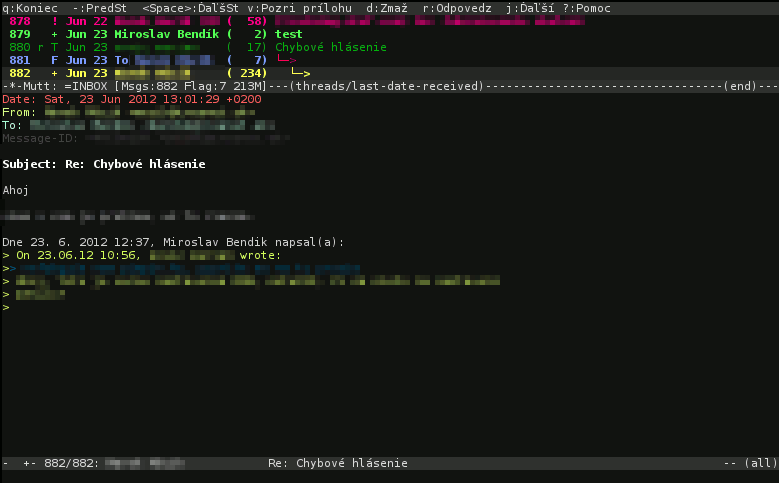The width and height of the screenshot is (779, 483).
Task: Click the j:Ďalší next message hint
Action: coord(530,8)
